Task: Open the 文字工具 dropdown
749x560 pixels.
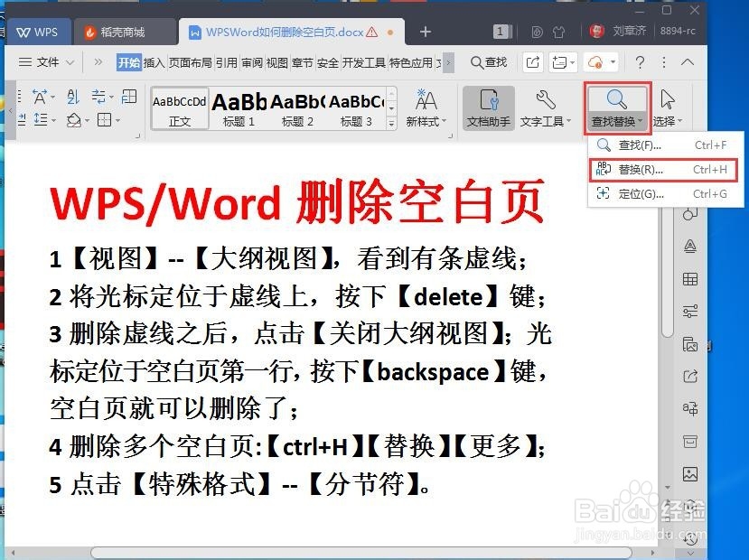Action: coord(545,108)
